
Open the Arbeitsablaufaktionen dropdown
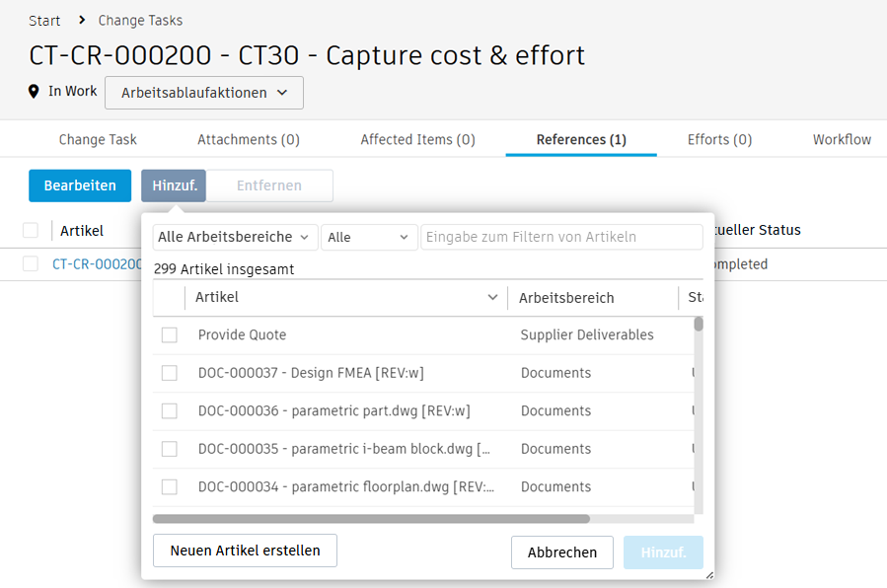tap(204, 93)
